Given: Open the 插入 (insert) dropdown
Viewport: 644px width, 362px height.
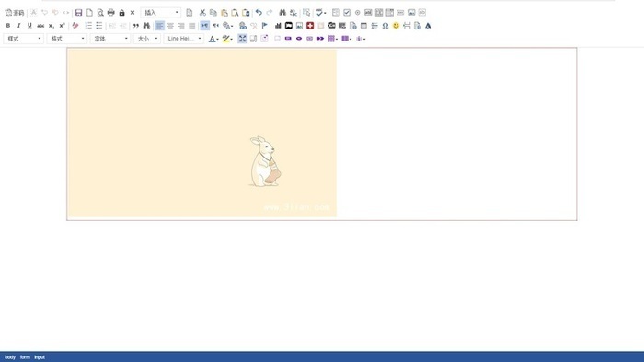Looking at the screenshot, I should [161, 13].
